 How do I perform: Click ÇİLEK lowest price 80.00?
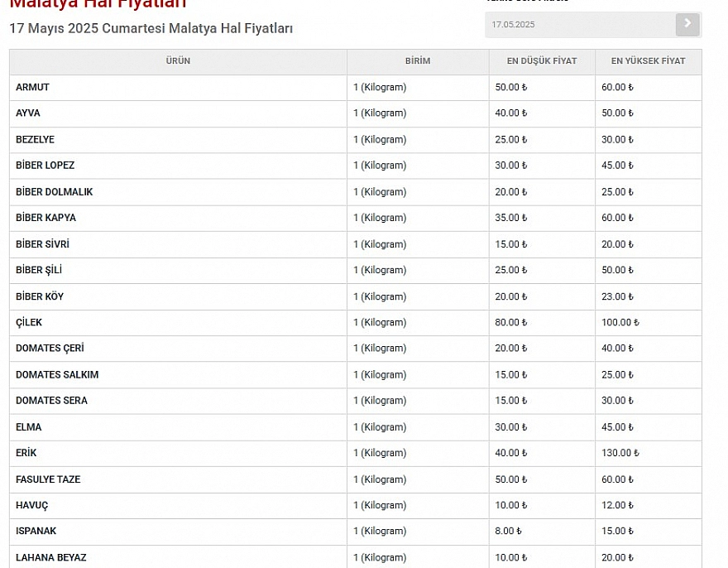pyautogui.click(x=510, y=323)
